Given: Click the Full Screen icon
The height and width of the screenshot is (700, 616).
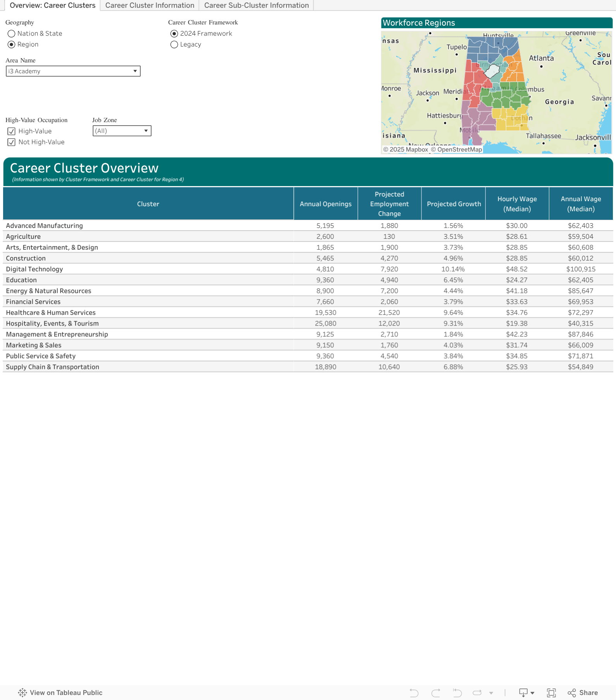Looking at the screenshot, I should [x=551, y=693].
